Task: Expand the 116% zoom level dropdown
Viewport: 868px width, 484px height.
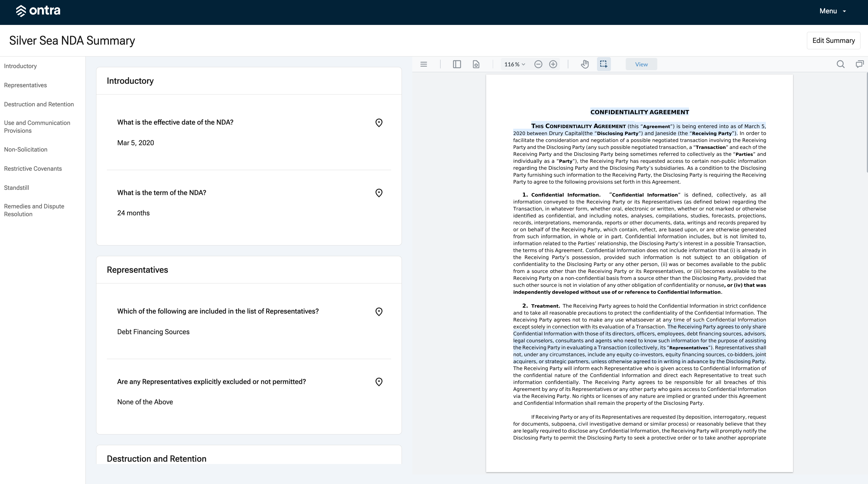Action: [514, 64]
